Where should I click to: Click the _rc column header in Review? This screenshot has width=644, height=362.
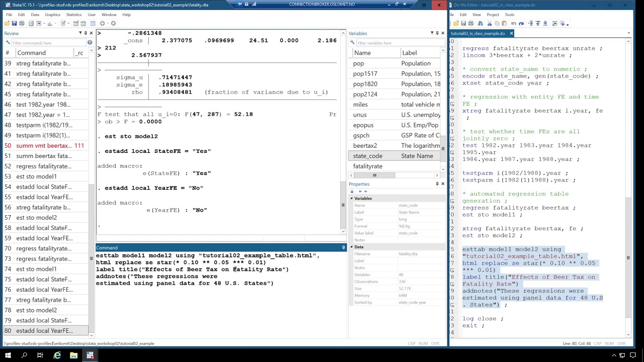tap(80, 53)
